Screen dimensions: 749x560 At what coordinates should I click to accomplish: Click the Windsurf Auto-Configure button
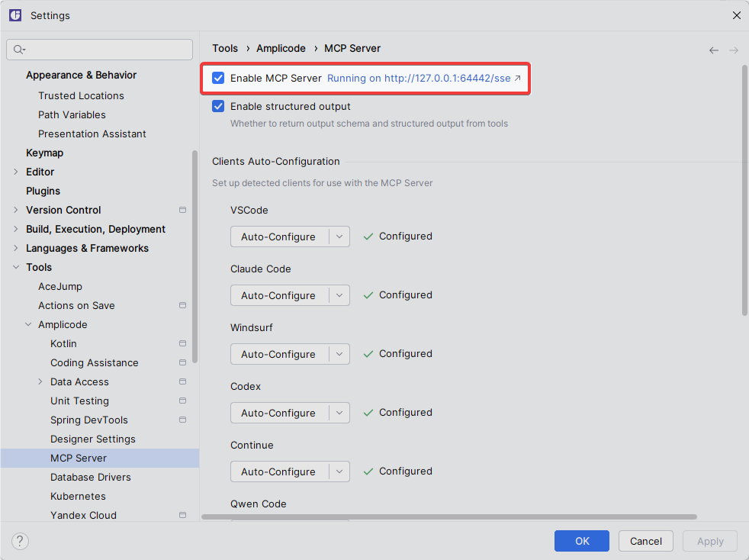coord(279,354)
